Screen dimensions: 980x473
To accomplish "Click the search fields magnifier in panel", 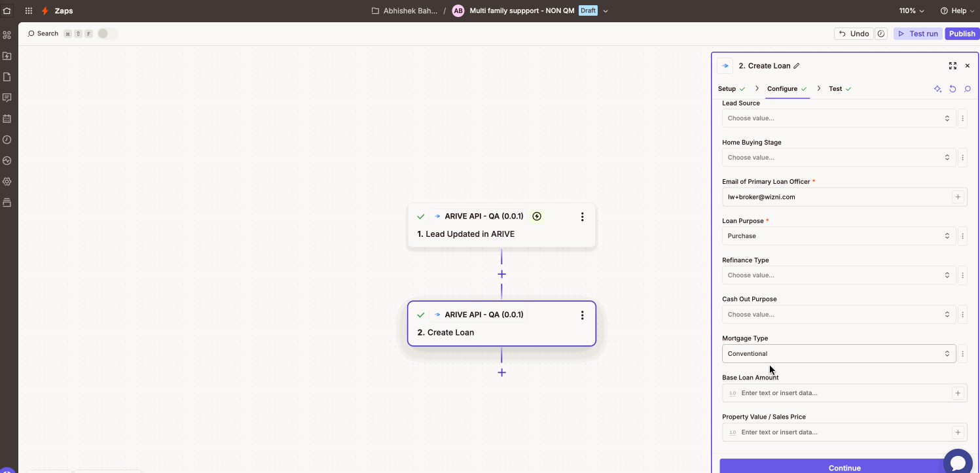I will coord(968,89).
